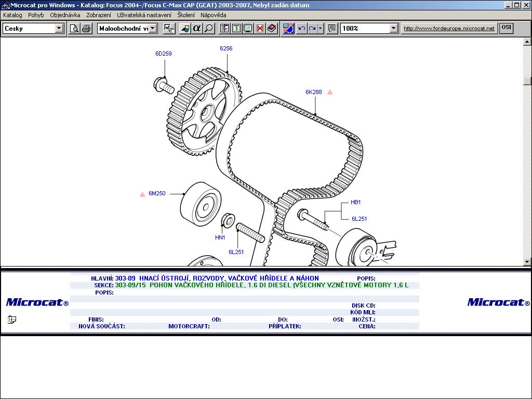Open the Zobrazení menu
The image size is (532, 399).
[x=98, y=15]
